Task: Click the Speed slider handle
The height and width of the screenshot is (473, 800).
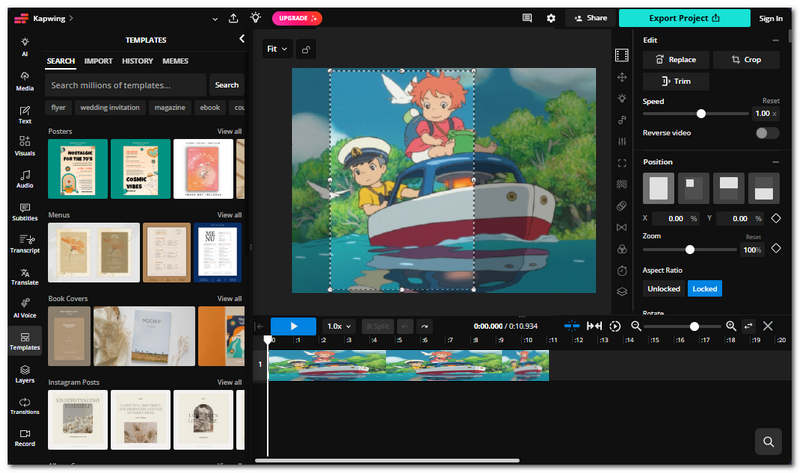Action: tap(701, 114)
